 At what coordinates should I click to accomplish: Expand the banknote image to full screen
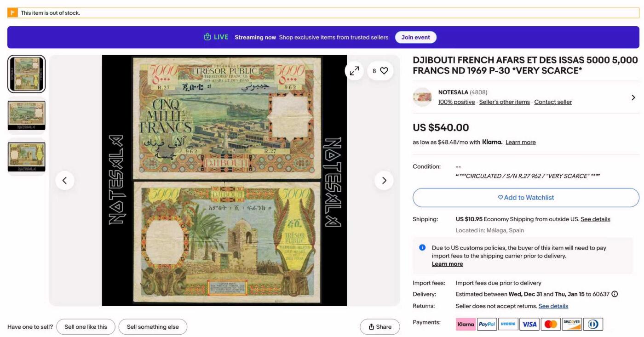coord(354,71)
